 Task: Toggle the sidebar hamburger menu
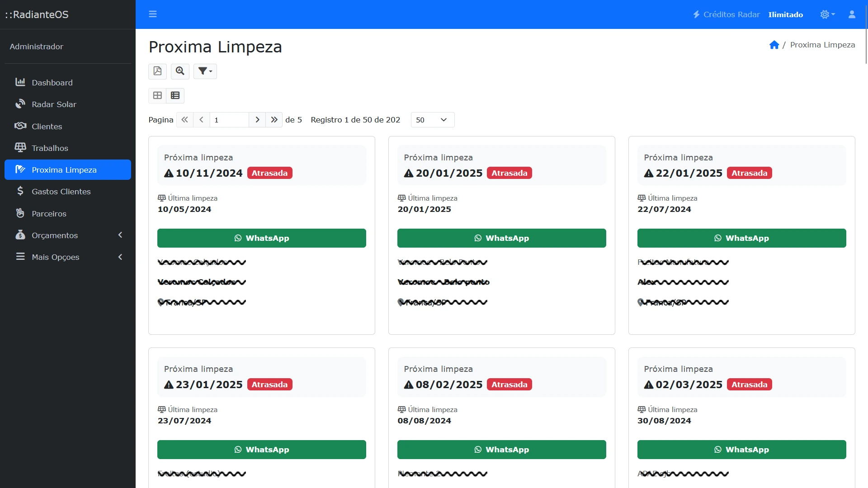153,14
